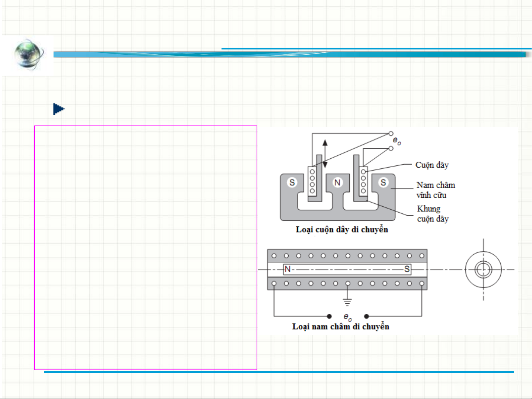Click the "Nam châm vĩnh cửu" label

coord(435,190)
